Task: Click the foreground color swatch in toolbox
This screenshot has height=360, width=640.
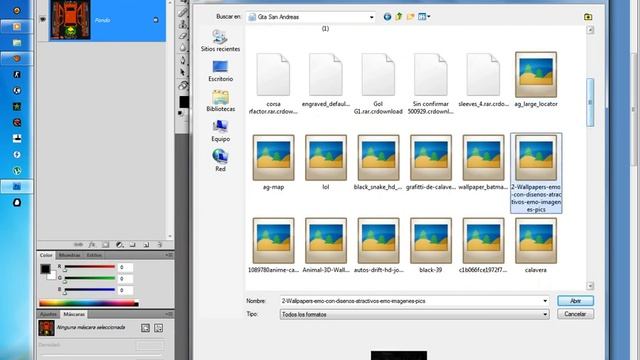Action: point(184,102)
